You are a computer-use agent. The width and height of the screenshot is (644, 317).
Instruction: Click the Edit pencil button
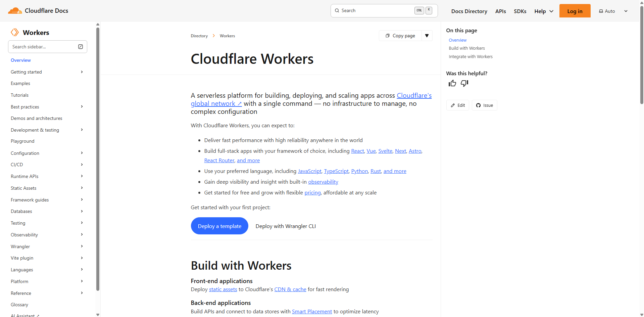pos(458,105)
